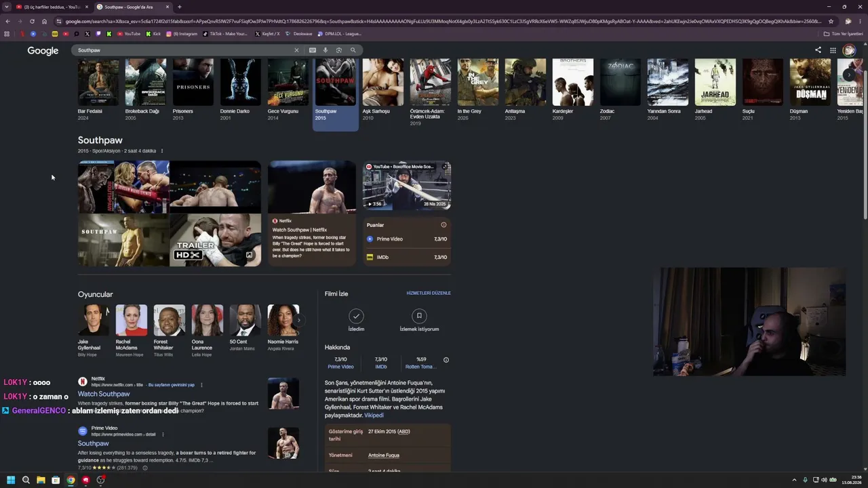Screen dimensions: 868x488
Task: Open the X bookmark icon beside Twitch
Action: point(87,34)
